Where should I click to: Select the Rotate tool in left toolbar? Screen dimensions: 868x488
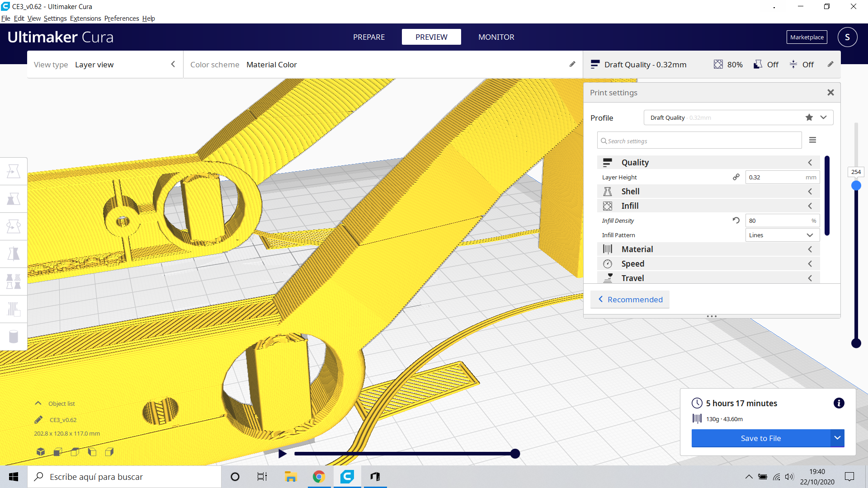click(x=14, y=226)
